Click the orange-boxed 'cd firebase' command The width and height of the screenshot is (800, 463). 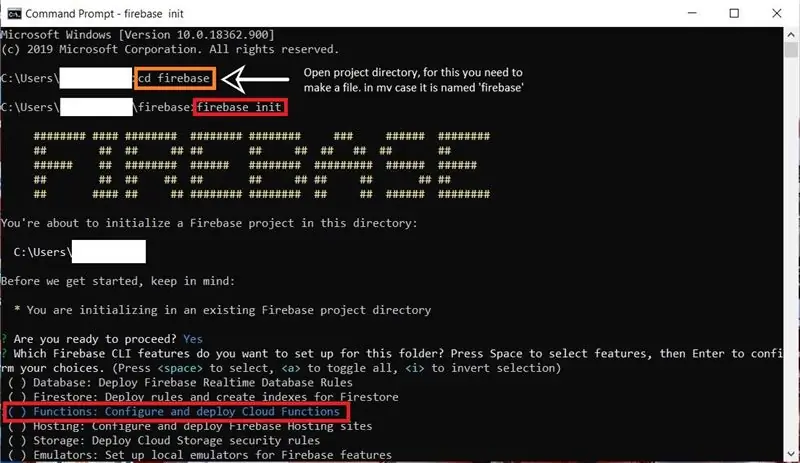click(x=174, y=78)
